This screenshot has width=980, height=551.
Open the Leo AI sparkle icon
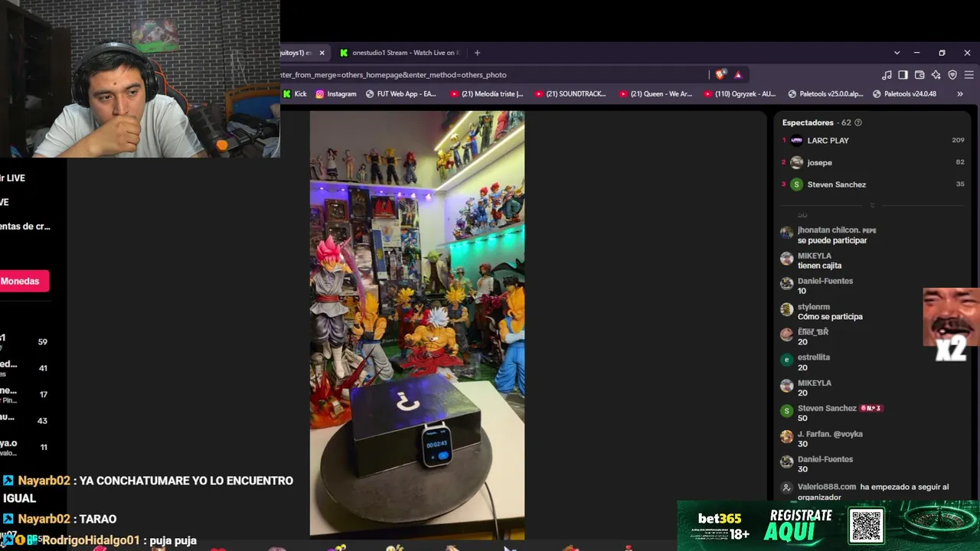tap(936, 75)
